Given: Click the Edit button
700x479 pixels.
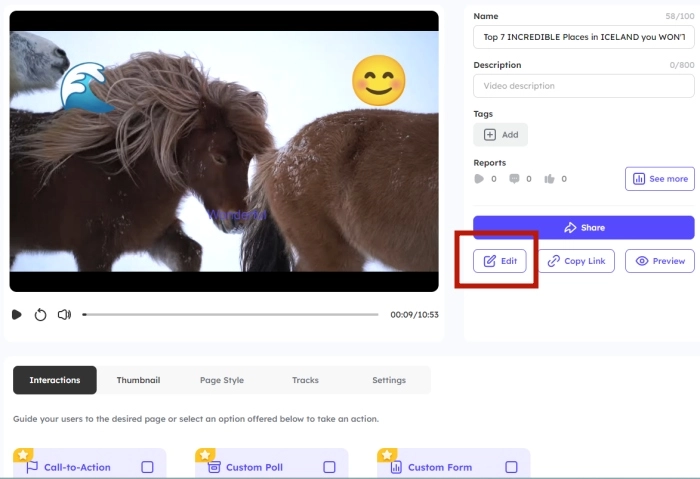Looking at the screenshot, I should coord(500,261).
